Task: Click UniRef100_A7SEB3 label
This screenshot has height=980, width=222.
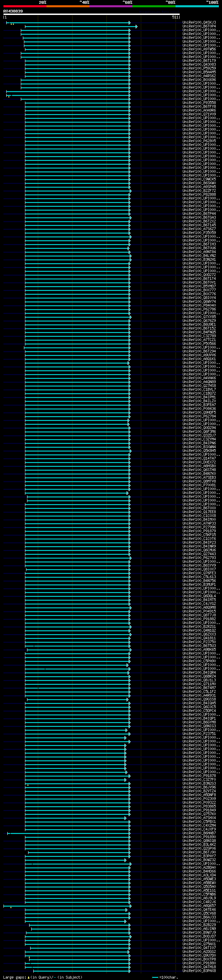Action: tap(199, 477)
